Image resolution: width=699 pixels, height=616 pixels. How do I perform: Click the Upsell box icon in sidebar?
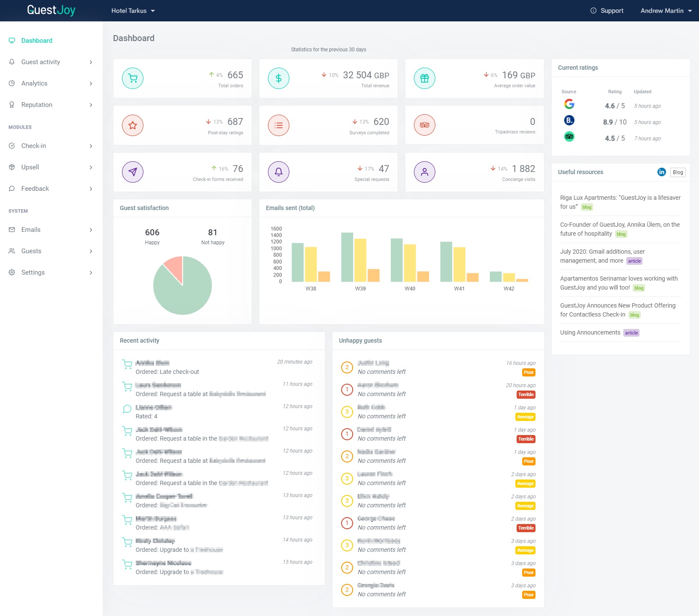(12, 167)
